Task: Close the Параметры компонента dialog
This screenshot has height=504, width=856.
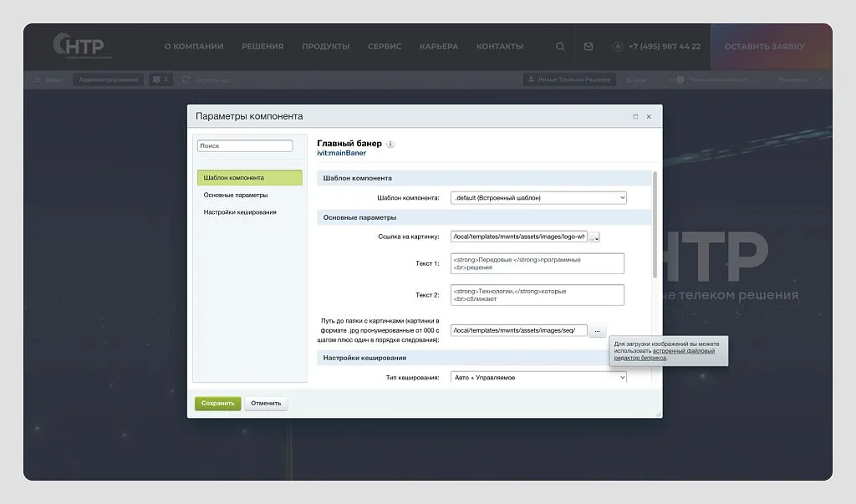Action: click(650, 117)
